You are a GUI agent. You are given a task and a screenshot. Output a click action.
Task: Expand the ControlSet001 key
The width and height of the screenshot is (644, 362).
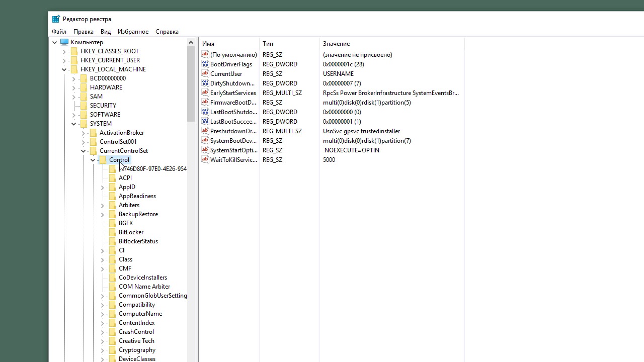click(83, 142)
